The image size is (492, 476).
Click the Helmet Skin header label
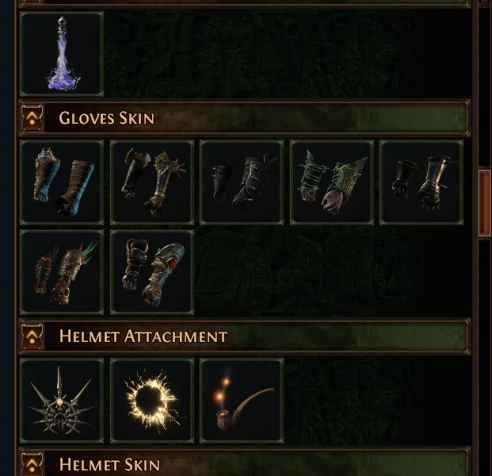[110, 465]
